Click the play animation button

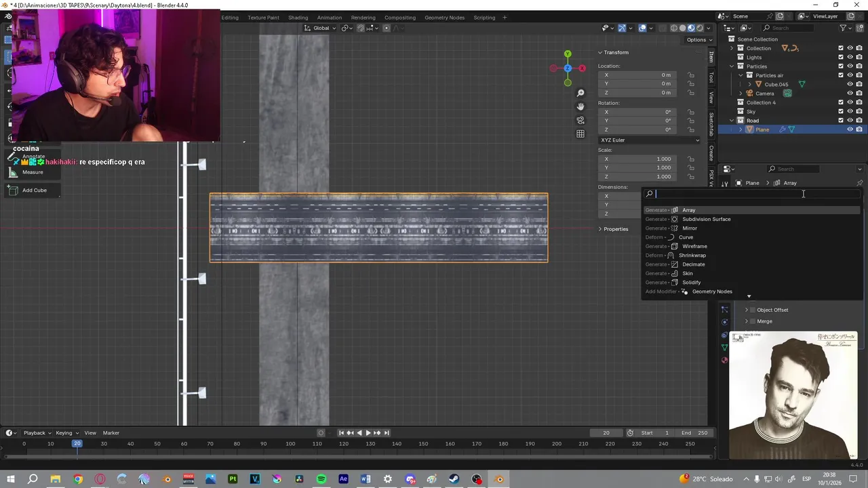[368, 433]
